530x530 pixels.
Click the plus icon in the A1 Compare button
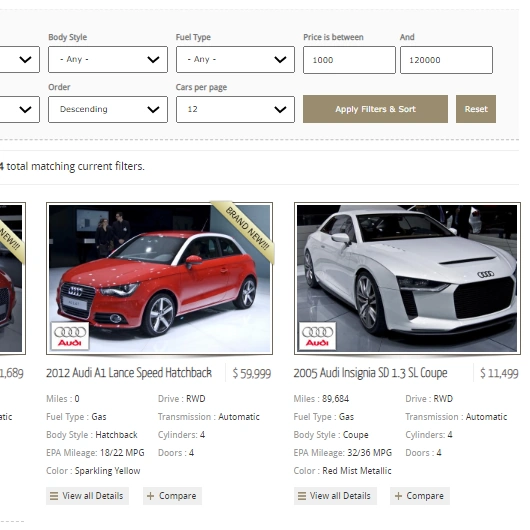(x=150, y=496)
